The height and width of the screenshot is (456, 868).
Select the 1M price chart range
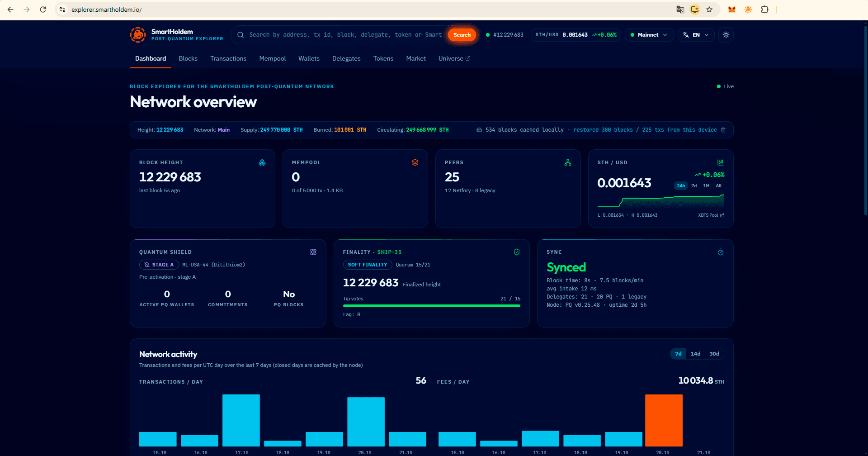tap(706, 186)
